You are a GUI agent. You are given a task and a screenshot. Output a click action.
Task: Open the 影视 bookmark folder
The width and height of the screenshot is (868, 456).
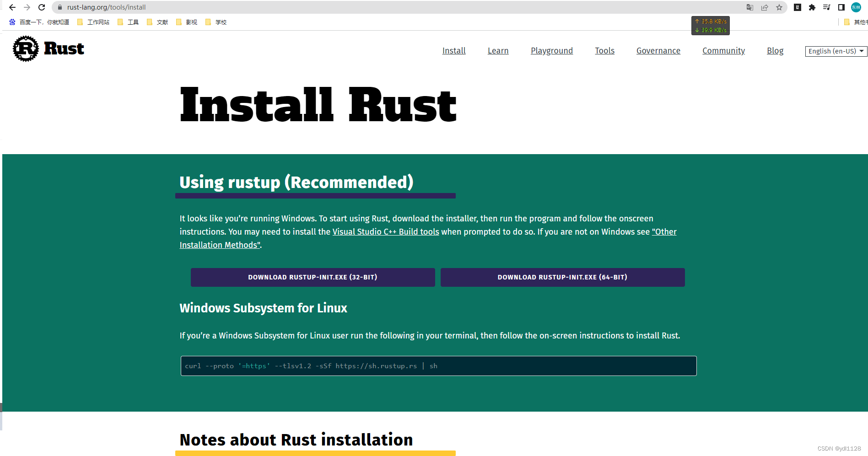[187, 22]
